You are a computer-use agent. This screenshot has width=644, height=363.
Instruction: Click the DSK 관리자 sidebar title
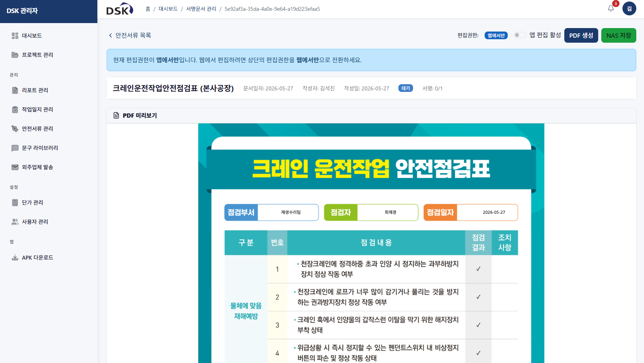22,11
